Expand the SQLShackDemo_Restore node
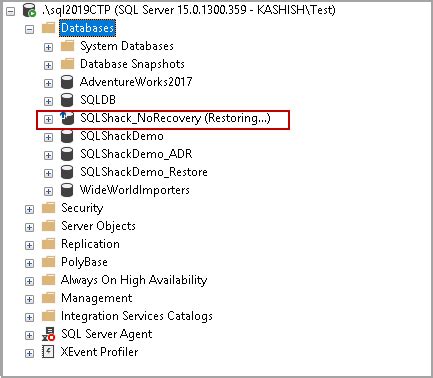Screen dimensions: 433x378 48,173
